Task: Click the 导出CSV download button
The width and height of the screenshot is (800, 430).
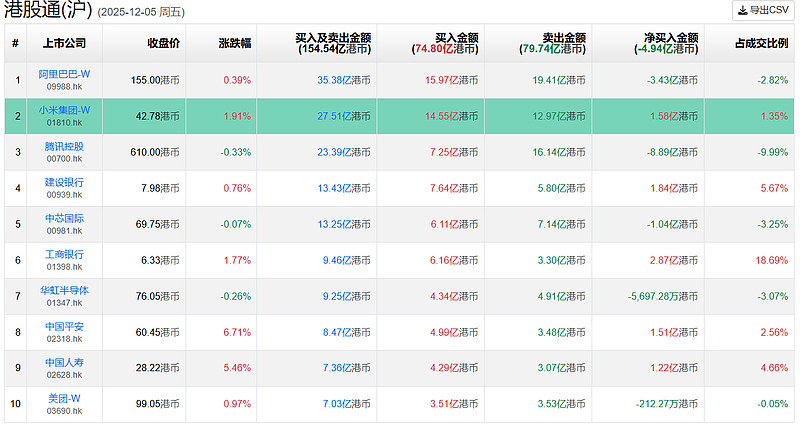Action: coord(762,11)
